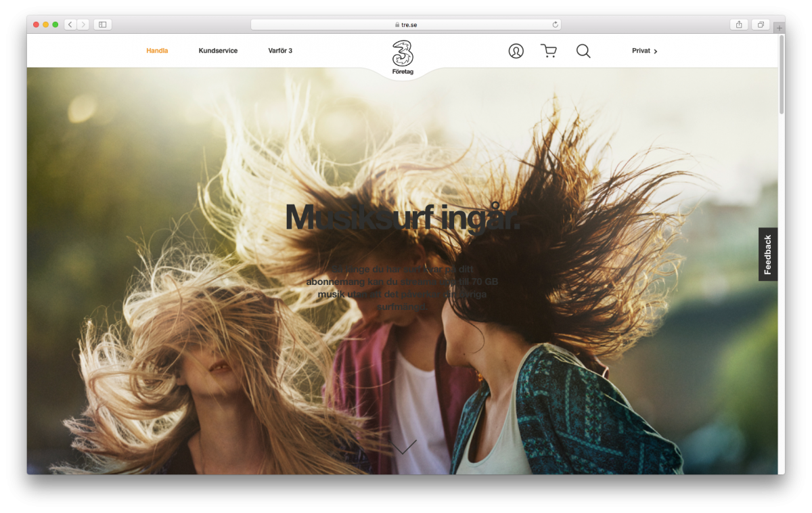
Task: Open the shopping cart
Action: pyautogui.click(x=548, y=51)
